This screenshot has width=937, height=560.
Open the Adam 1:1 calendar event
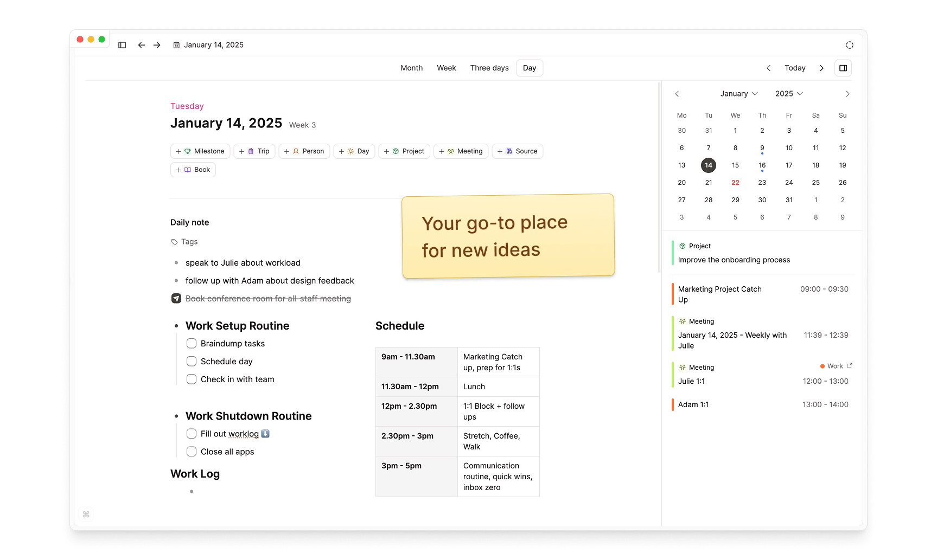(693, 405)
